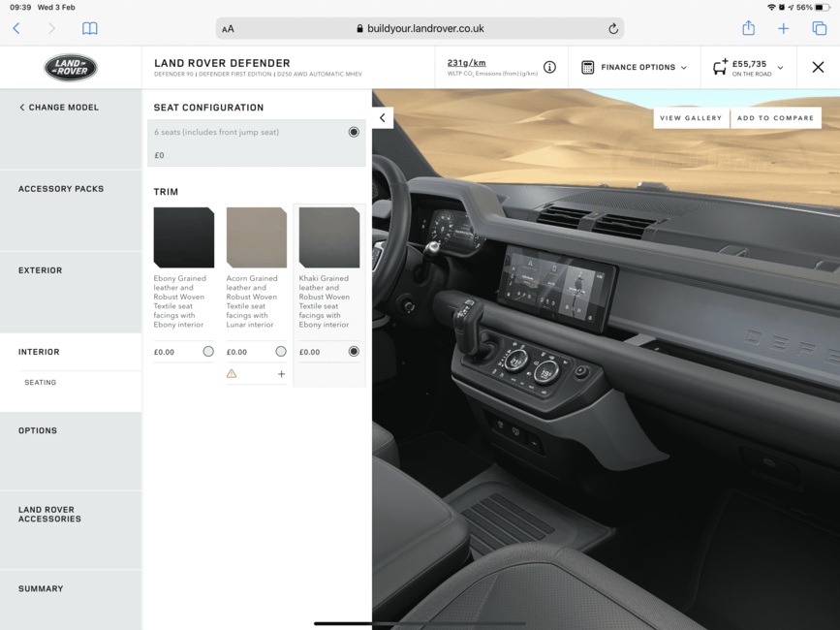Click Add to Compare button
The width and height of the screenshot is (840, 630).
(x=775, y=118)
